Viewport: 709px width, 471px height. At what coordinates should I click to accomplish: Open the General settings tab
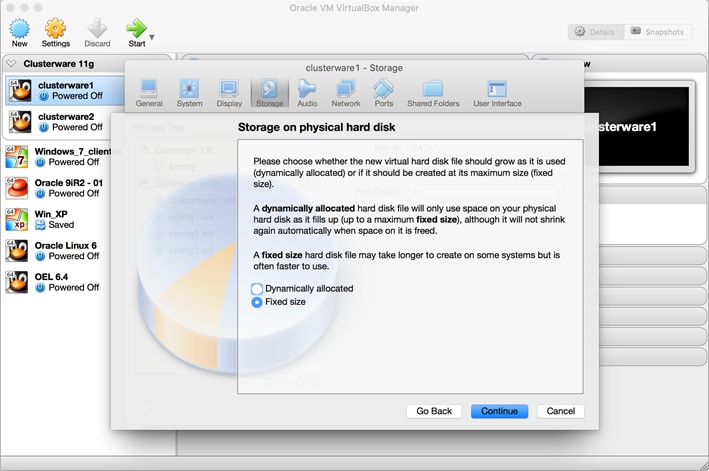[149, 93]
